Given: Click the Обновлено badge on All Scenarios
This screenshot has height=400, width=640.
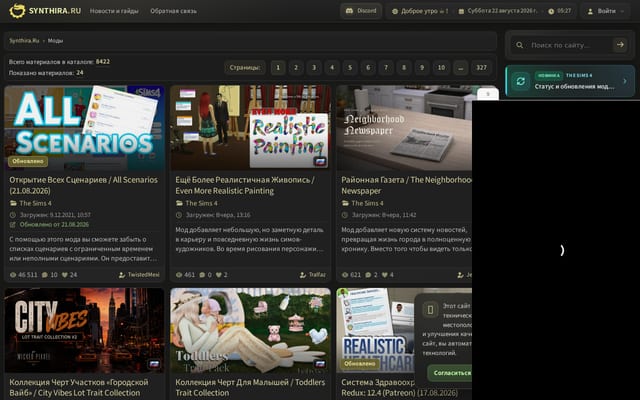Looking at the screenshot, I should pyautogui.click(x=28, y=161).
